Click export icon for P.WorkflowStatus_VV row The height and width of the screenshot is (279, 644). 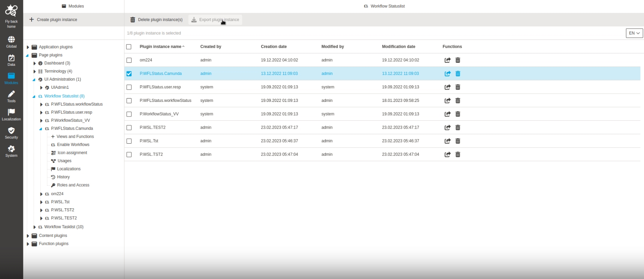click(447, 114)
